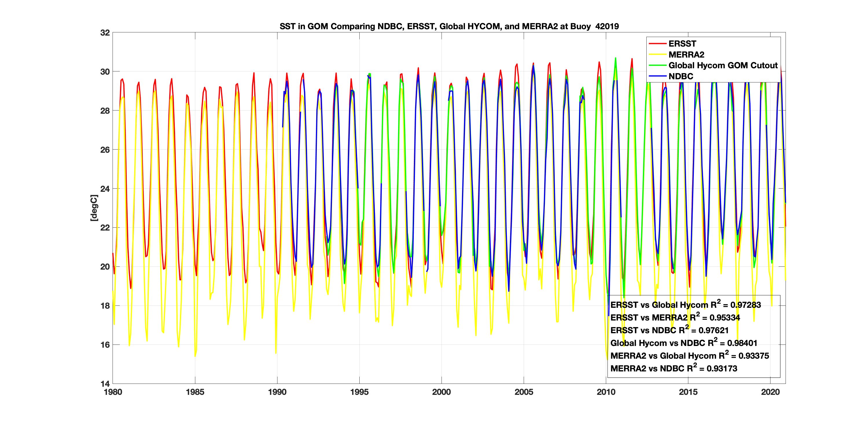
Task: Select the MERRA2 legend label
Action: pos(686,55)
